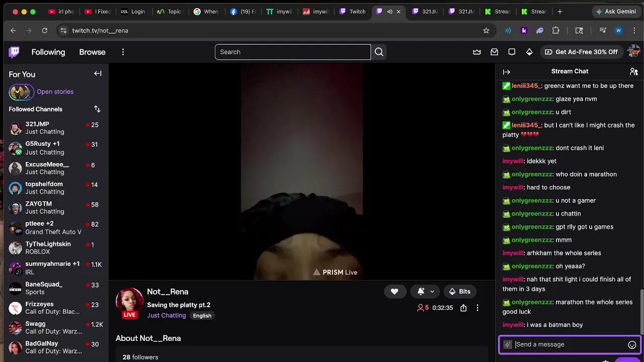Screen dimensions: 644x362
Task: Share the stream with share icon
Action: point(463,308)
